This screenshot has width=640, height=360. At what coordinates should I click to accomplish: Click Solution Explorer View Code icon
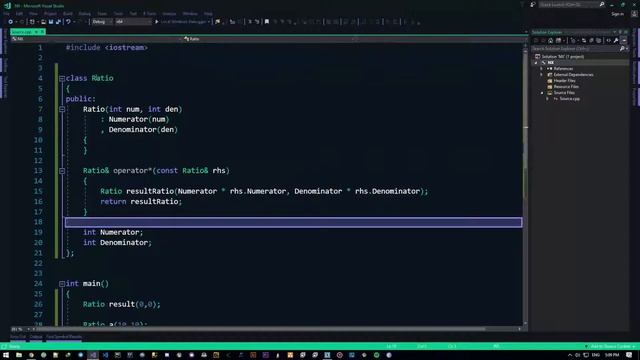click(x=609, y=40)
